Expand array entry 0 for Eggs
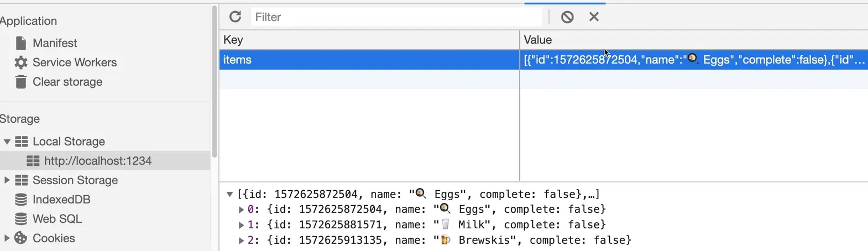The height and width of the screenshot is (251, 868). 241,210
